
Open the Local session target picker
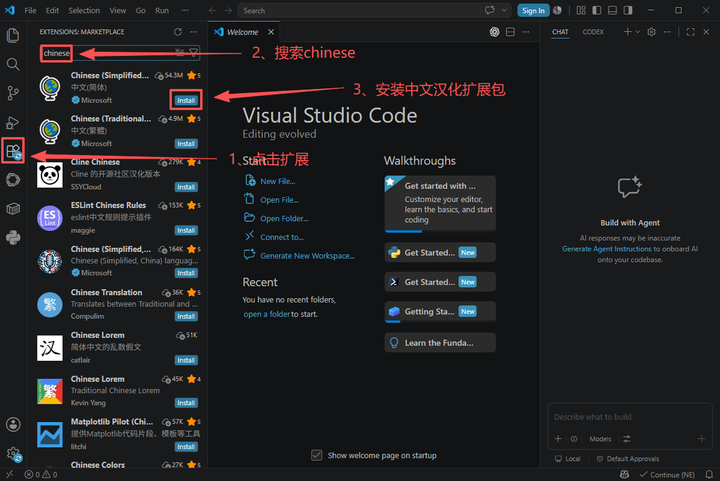568,459
